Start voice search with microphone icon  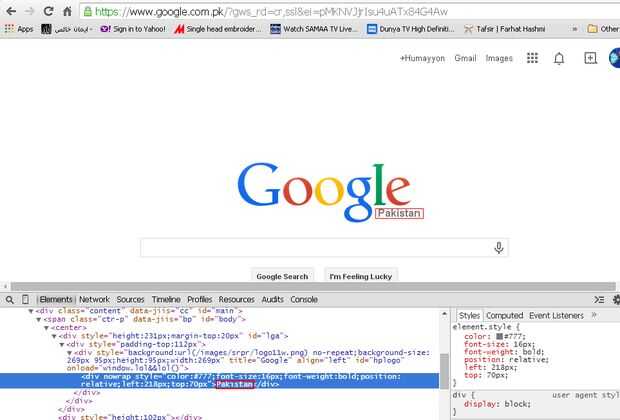(499, 248)
